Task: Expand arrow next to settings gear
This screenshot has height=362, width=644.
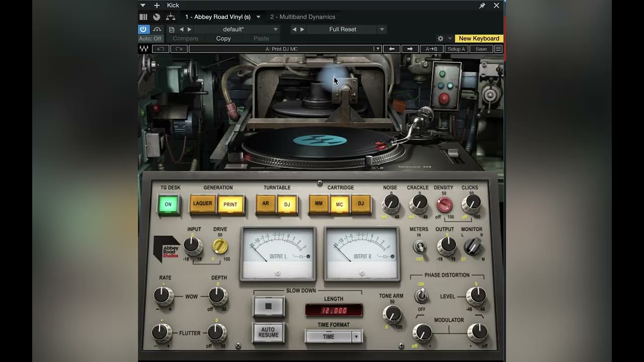Action: click(449, 38)
